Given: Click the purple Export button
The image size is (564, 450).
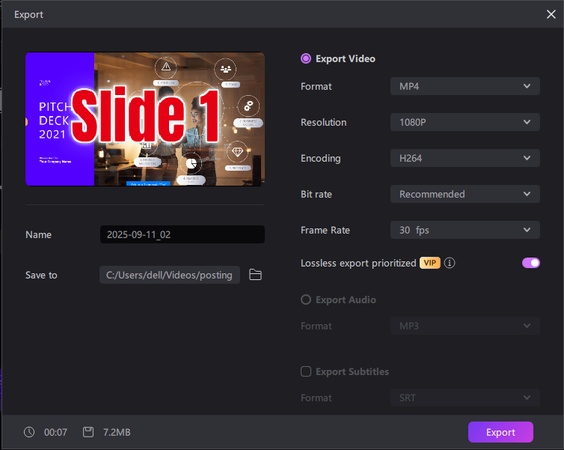Looking at the screenshot, I should pyautogui.click(x=500, y=432).
